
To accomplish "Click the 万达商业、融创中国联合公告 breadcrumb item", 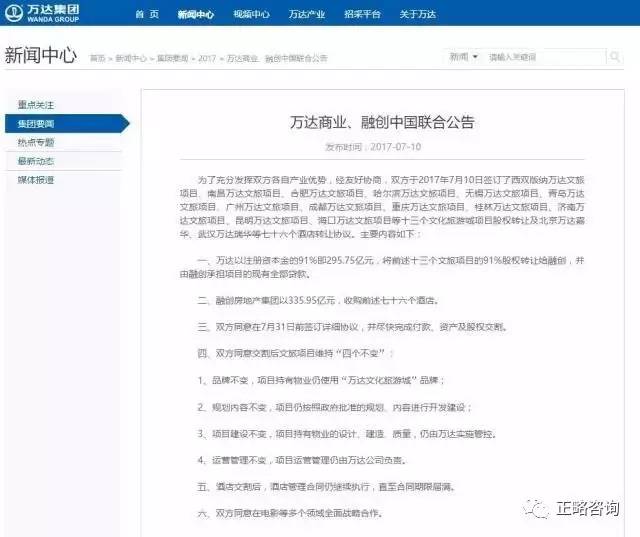I will tap(277, 58).
